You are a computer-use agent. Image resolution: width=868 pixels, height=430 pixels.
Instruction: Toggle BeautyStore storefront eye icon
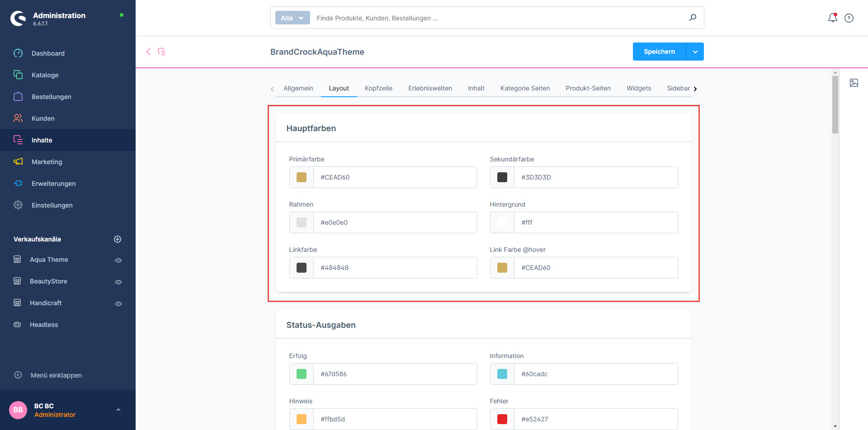[118, 282]
